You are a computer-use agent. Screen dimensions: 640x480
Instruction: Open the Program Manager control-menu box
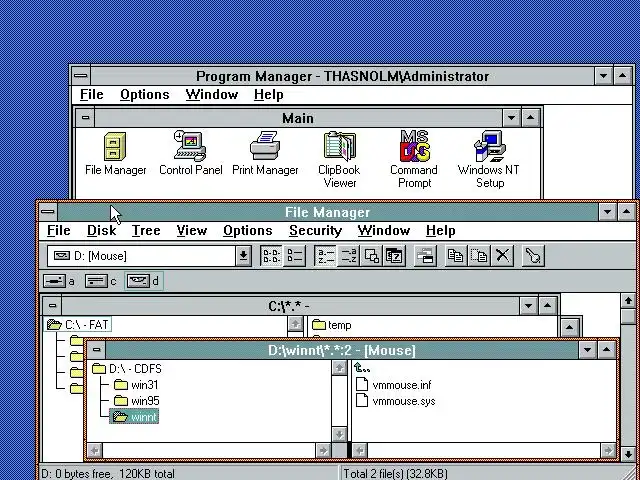pyautogui.click(x=81, y=76)
